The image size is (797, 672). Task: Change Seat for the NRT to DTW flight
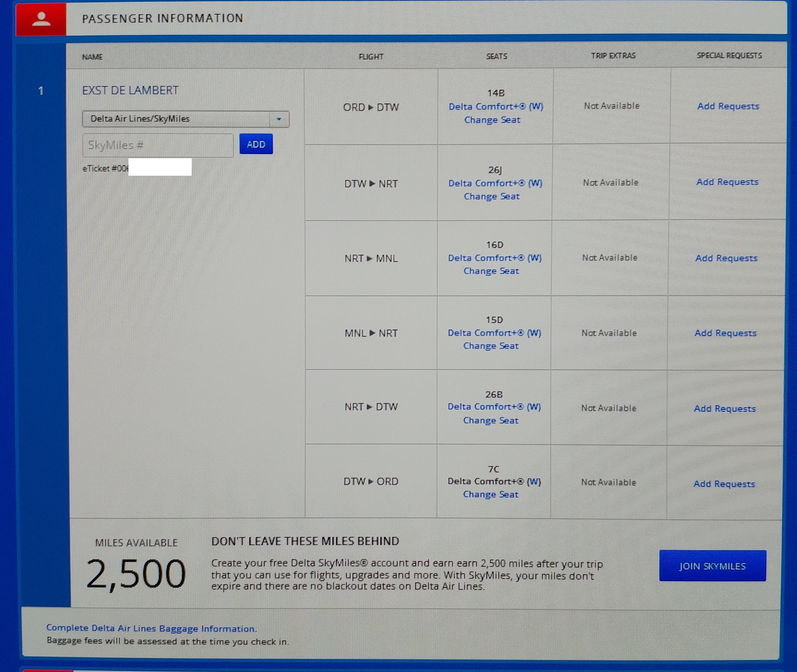pyautogui.click(x=491, y=420)
